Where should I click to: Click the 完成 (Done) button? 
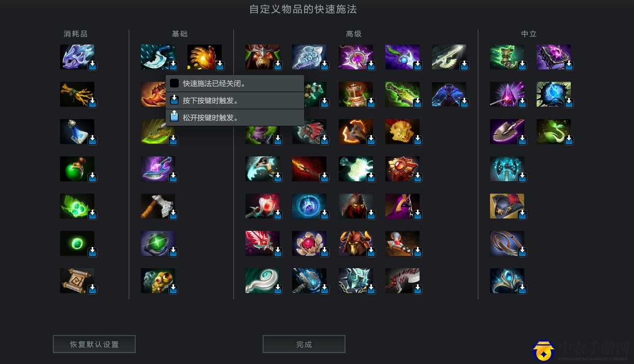pyautogui.click(x=304, y=344)
